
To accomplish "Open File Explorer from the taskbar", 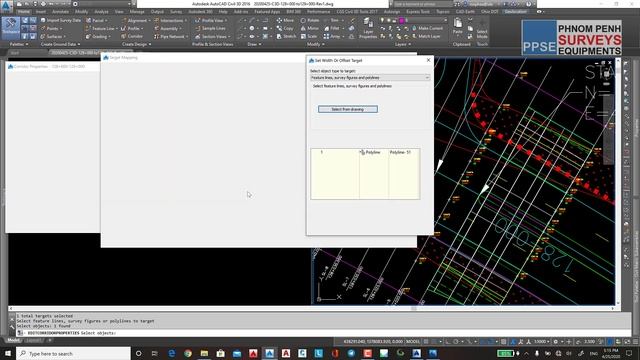I will (x=204, y=353).
